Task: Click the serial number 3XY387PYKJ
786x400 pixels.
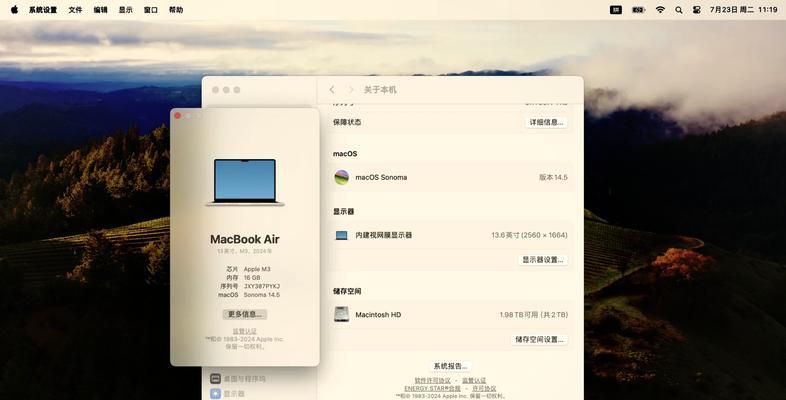Action: tap(262, 286)
